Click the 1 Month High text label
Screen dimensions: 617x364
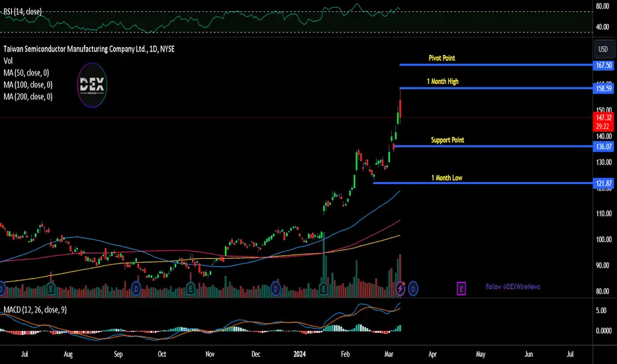[443, 81]
